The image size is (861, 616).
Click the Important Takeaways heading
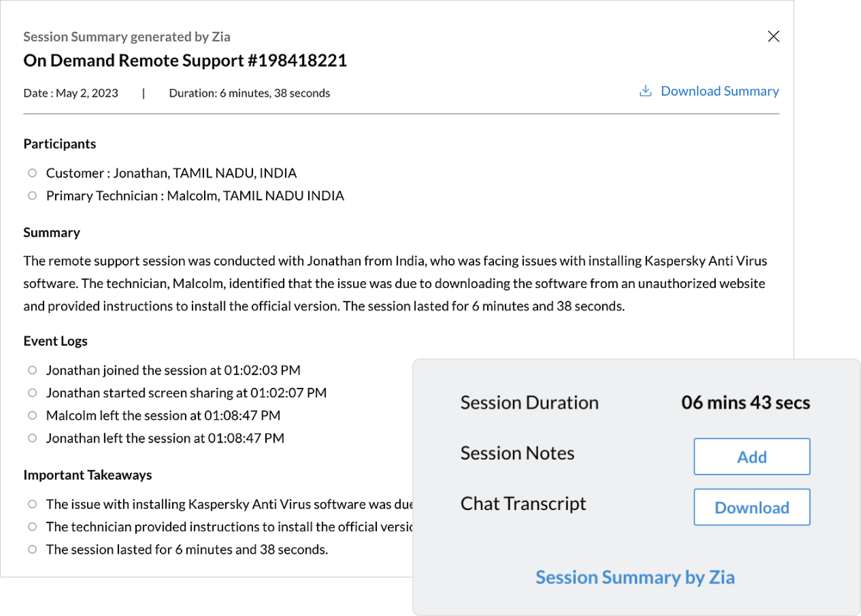pyautogui.click(x=88, y=475)
